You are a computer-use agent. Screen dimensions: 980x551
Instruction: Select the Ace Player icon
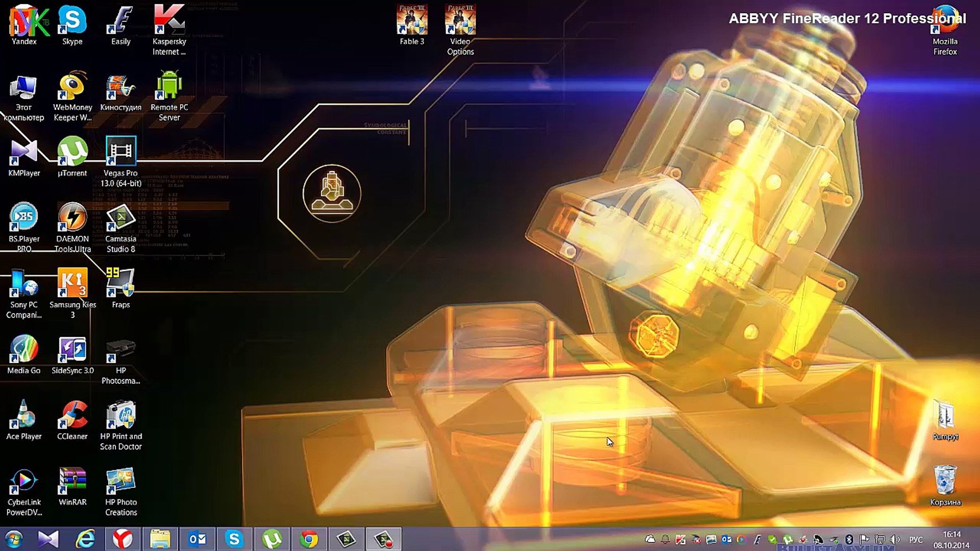[24, 421]
